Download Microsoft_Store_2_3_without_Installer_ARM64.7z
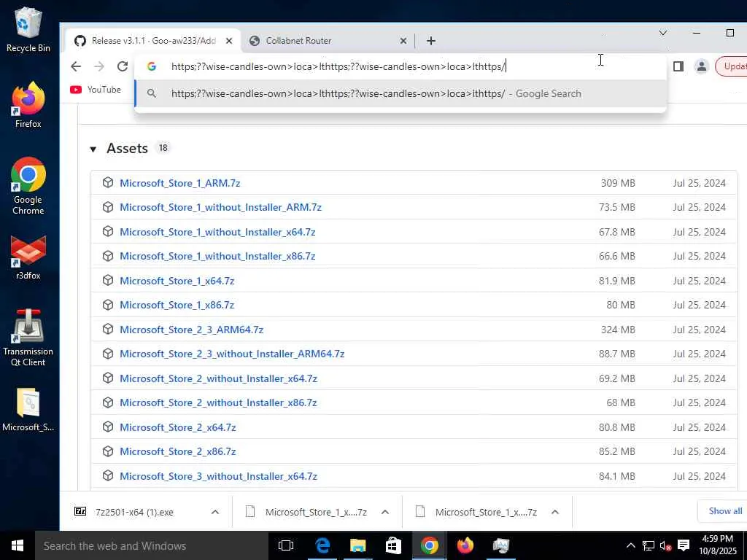The image size is (747, 560). point(232,354)
